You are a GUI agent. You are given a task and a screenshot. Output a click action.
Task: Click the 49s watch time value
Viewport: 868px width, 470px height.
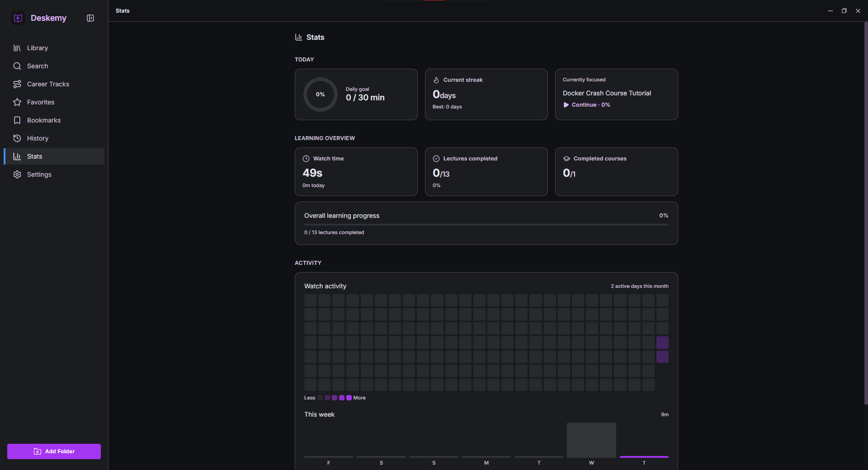(x=312, y=173)
